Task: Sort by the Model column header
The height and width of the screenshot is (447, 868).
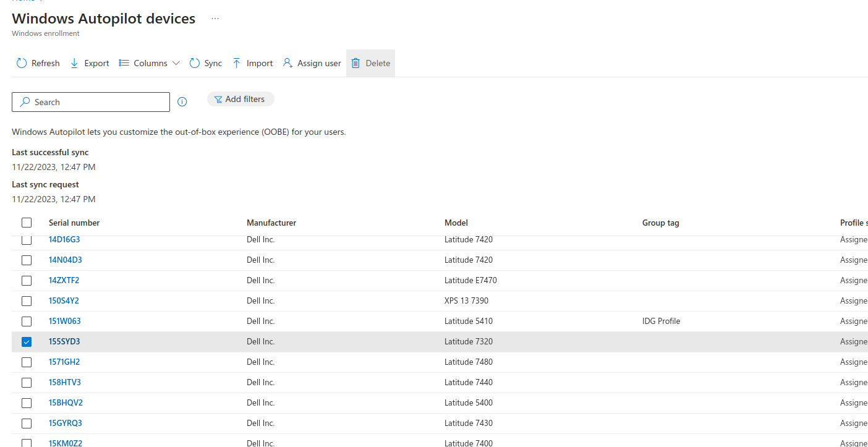Action: 456,223
